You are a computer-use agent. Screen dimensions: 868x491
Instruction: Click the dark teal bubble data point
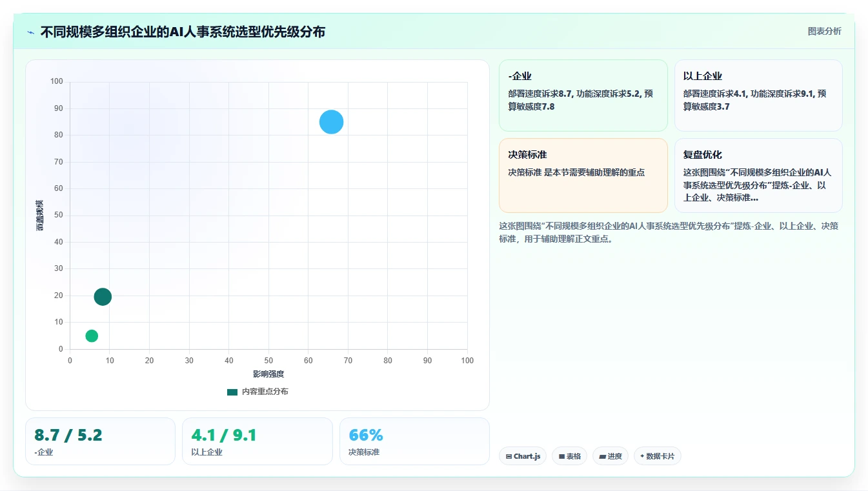click(x=103, y=297)
